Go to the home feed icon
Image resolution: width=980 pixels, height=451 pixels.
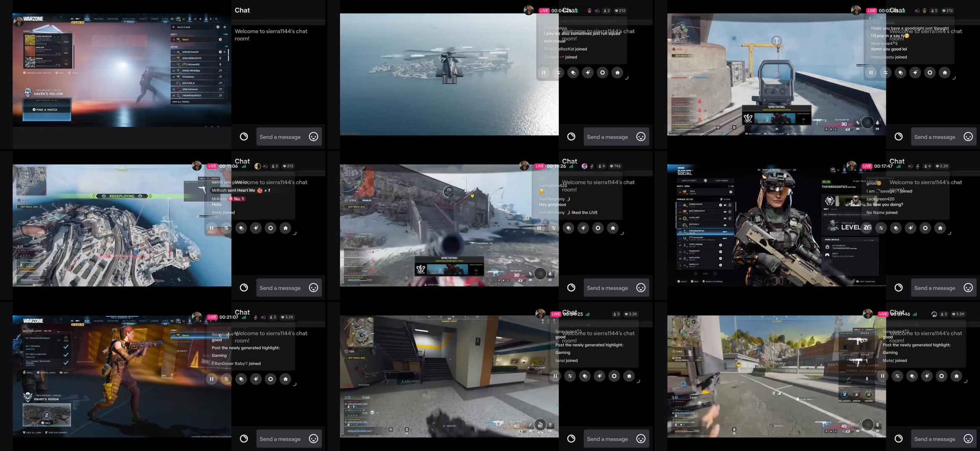click(x=285, y=228)
